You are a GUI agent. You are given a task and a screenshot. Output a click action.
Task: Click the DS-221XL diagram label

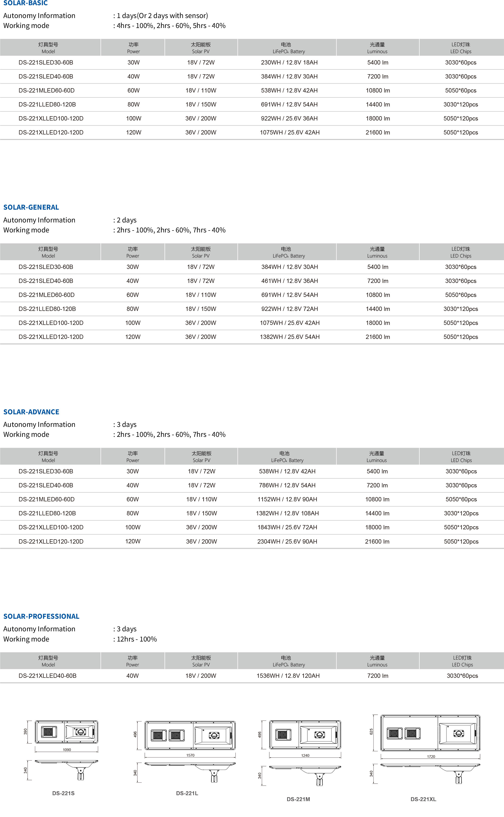pyautogui.click(x=423, y=799)
